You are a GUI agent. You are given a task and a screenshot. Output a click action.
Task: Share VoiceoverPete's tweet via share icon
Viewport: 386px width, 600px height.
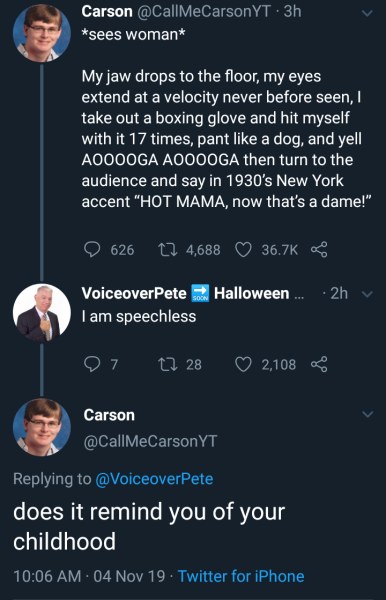[319, 364]
